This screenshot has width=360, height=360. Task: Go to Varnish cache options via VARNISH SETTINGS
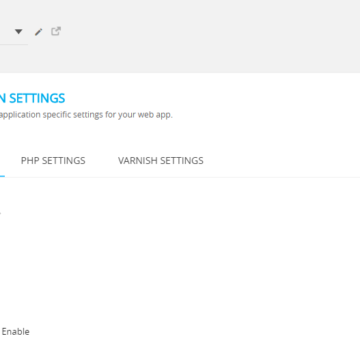pos(161,161)
